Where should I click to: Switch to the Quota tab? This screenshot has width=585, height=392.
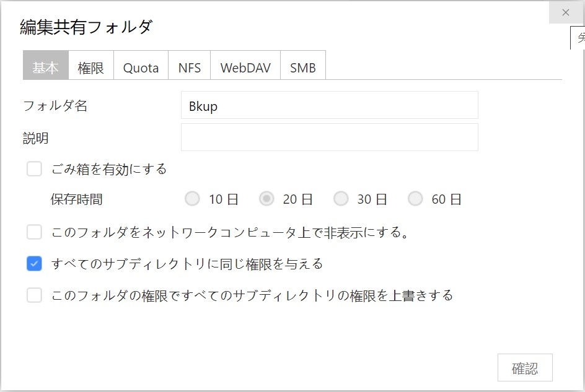coord(141,68)
